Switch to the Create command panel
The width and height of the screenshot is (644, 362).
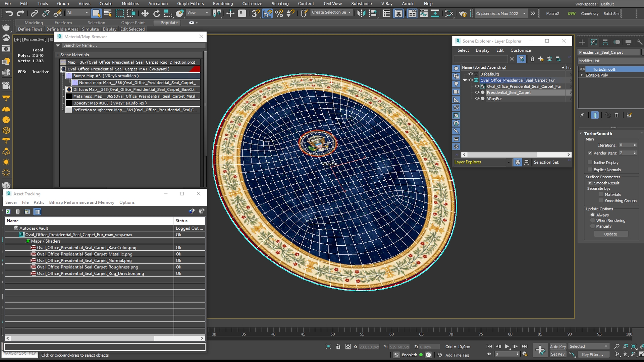(582, 42)
